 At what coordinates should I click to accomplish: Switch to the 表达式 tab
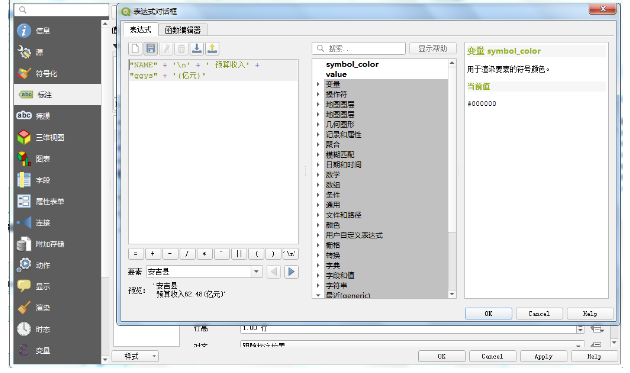(x=141, y=29)
